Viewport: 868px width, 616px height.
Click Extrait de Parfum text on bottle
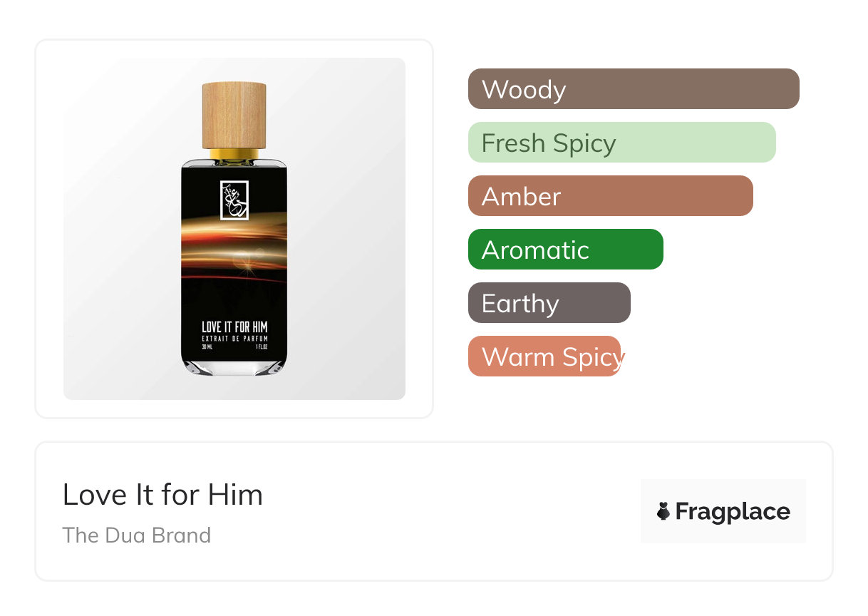click(234, 339)
